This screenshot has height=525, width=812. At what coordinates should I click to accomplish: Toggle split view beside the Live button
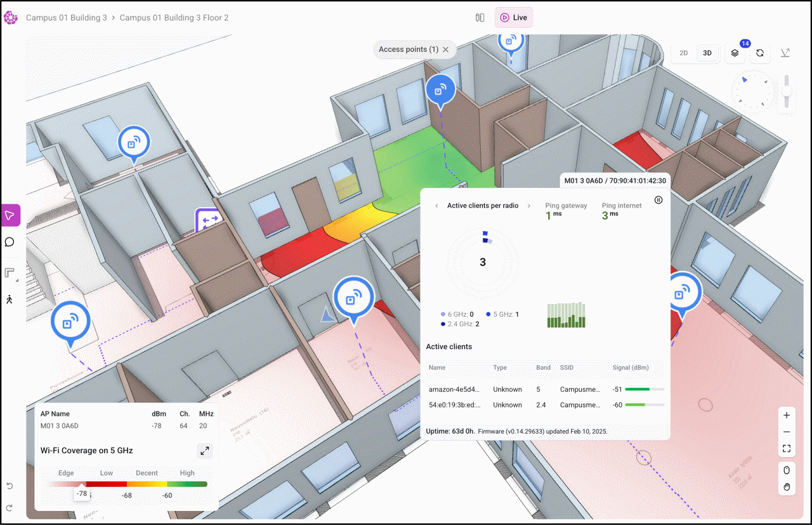(479, 17)
